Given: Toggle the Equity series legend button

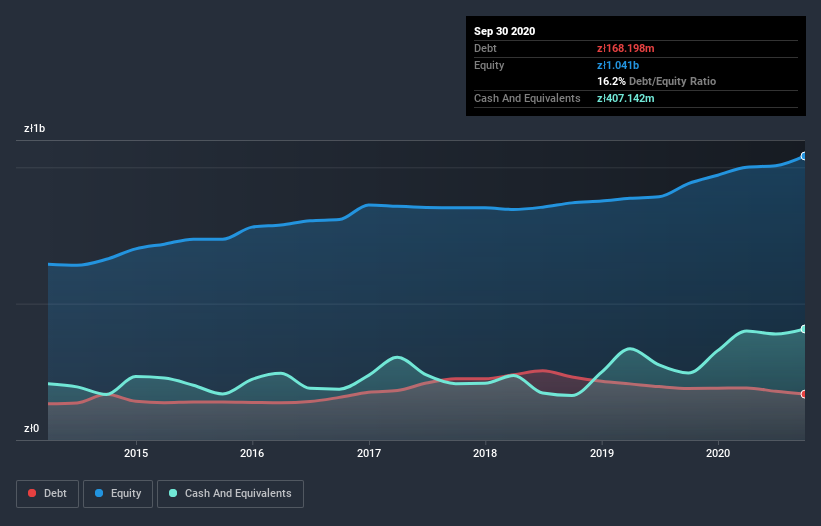Looking at the screenshot, I should pyautogui.click(x=118, y=494).
